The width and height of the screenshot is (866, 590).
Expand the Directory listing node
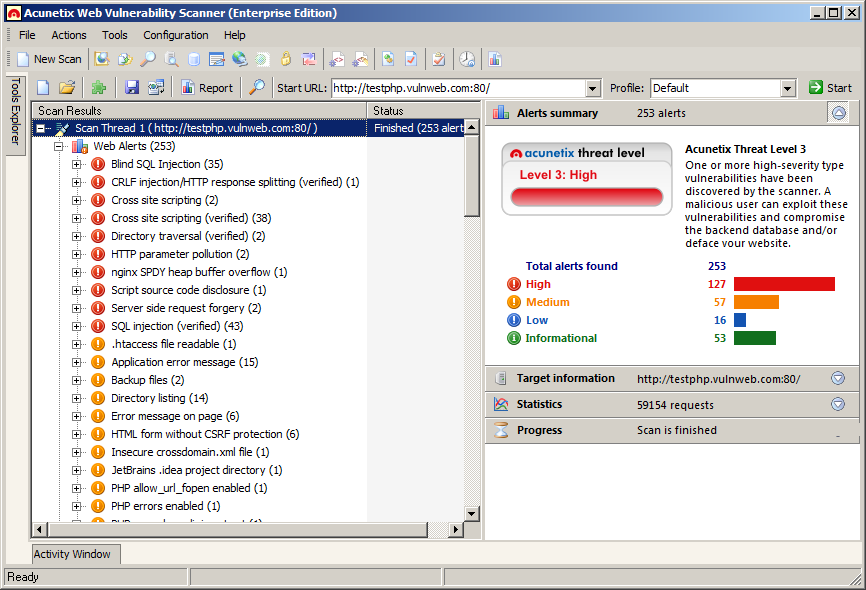(x=76, y=398)
